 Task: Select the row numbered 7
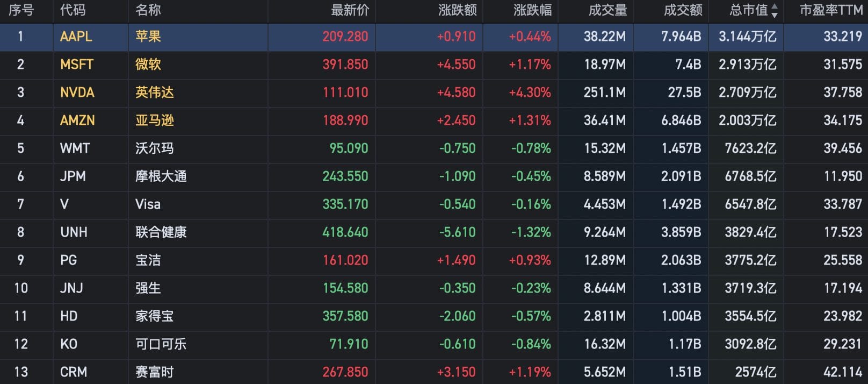tap(434, 204)
